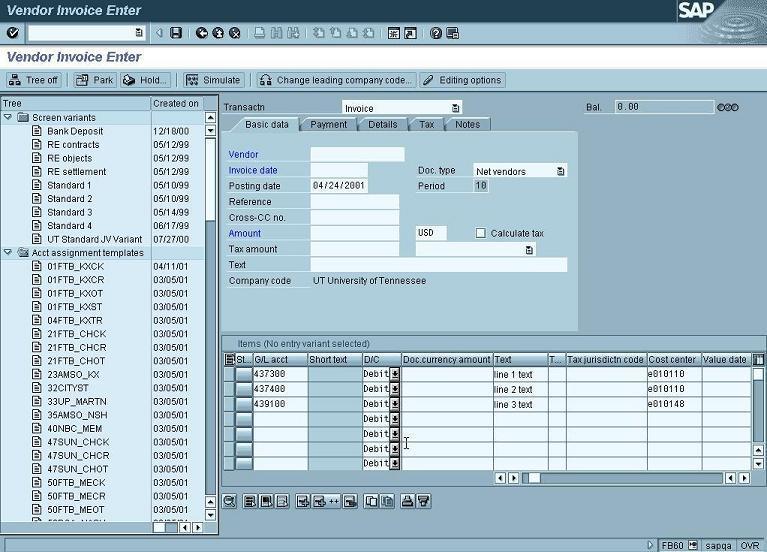The height and width of the screenshot is (552, 767).
Task: Select the row marker for G/L account 439100
Action: [243, 404]
